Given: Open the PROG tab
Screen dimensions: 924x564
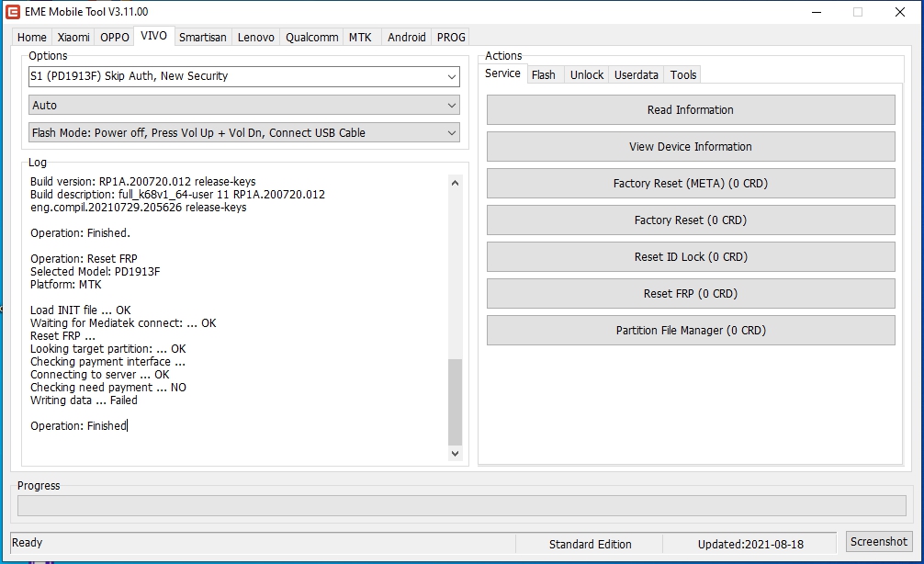Looking at the screenshot, I should coord(451,37).
